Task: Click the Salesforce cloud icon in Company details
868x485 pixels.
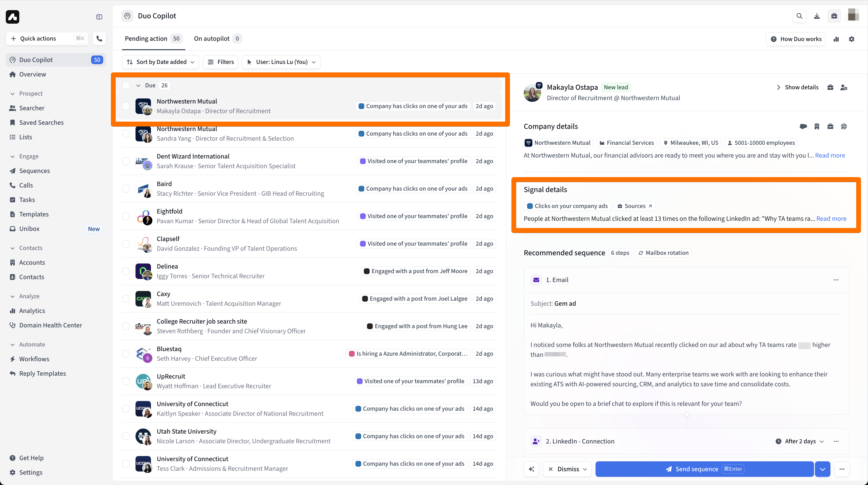Action: coord(803,126)
